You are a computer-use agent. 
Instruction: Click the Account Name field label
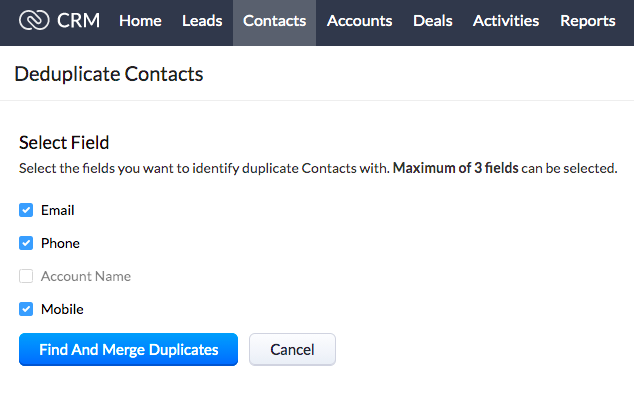(x=86, y=276)
